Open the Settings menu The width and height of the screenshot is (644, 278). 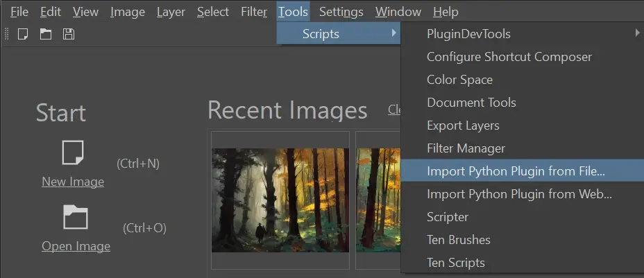click(x=341, y=12)
